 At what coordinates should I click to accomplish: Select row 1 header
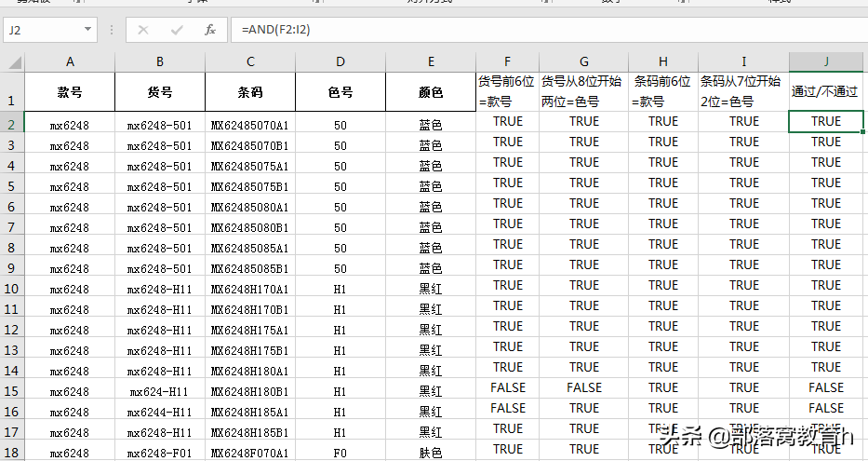pos(11,92)
